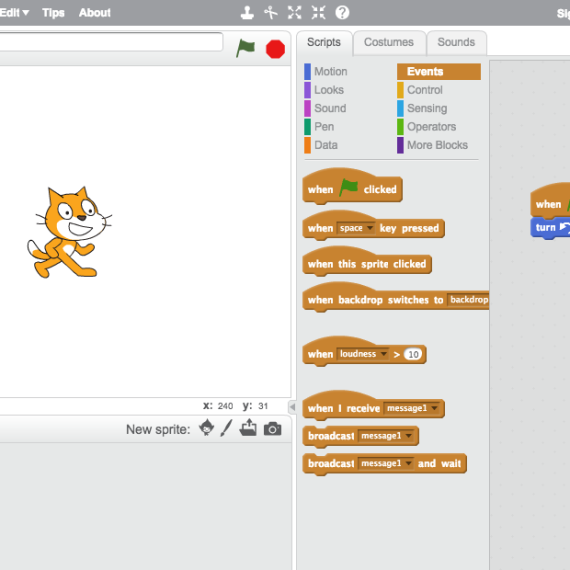This screenshot has width=570, height=570.
Task: Click the loudness value field 10
Action: coord(413,354)
